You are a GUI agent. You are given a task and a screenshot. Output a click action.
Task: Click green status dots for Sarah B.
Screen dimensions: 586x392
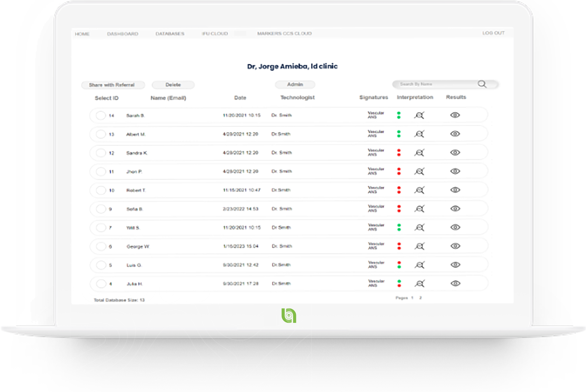pos(399,115)
